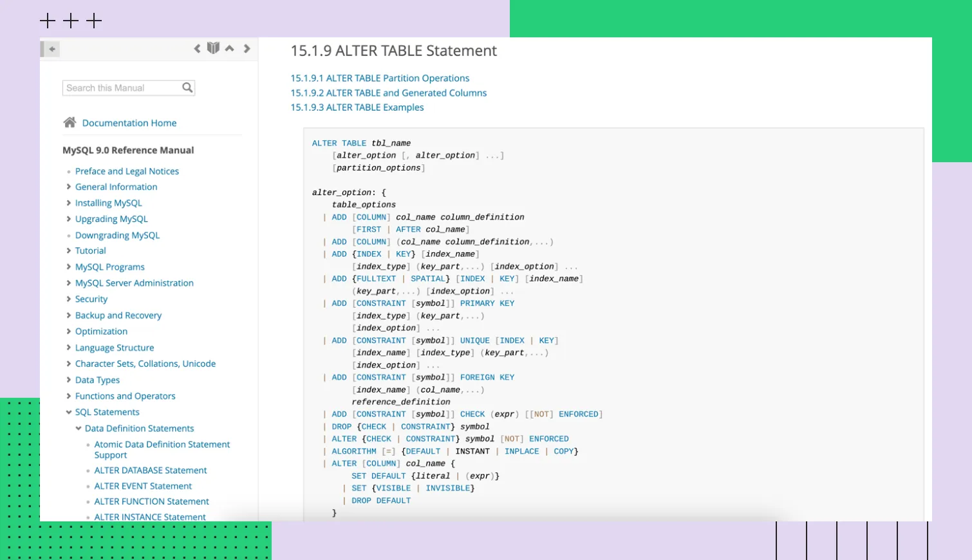Screen dimensions: 972x560
Task: Go to previous page chevron icon
Action: pyautogui.click(x=197, y=48)
